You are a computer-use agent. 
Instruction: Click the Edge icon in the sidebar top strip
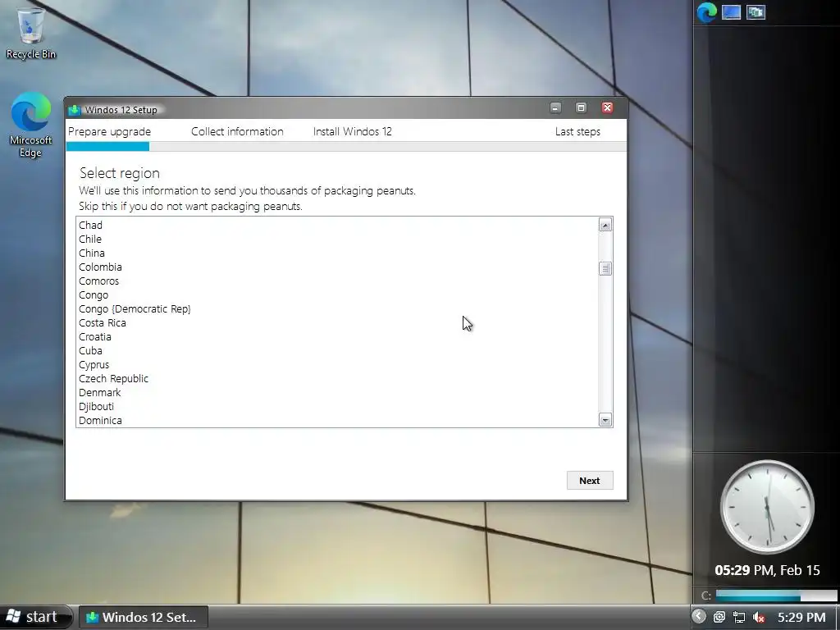pyautogui.click(x=706, y=11)
